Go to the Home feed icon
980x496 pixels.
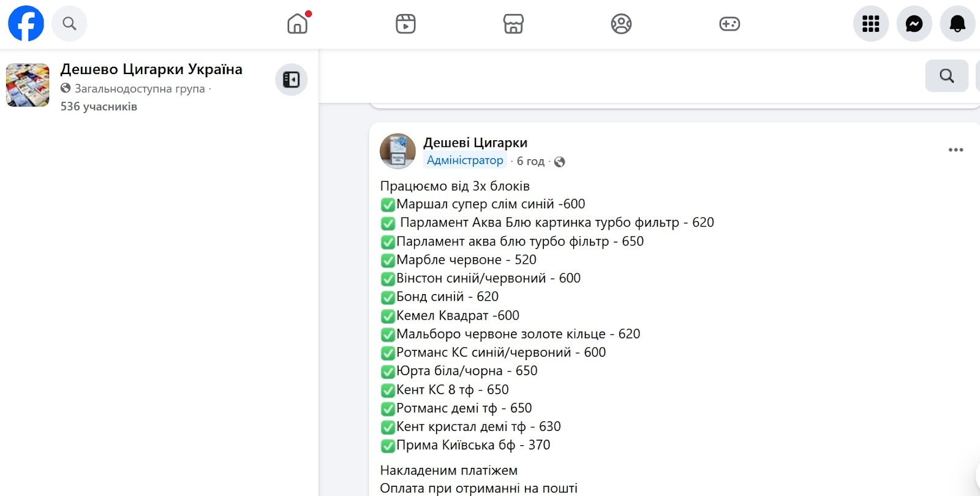(298, 24)
